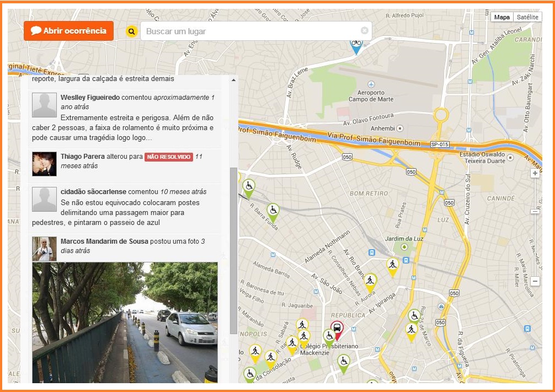555x392 pixels.
Task: Switch to the Satélite view tab
Action: click(x=527, y=17)
